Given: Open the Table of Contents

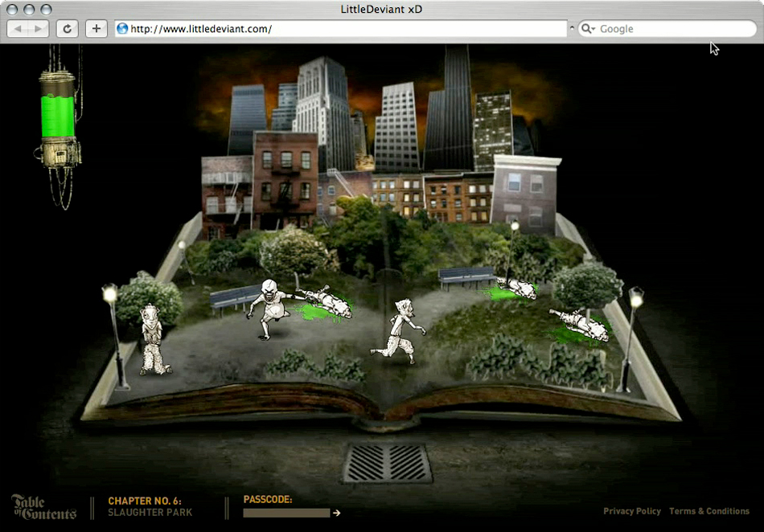Looking at the screenshot, I should (x=43, y=507).
